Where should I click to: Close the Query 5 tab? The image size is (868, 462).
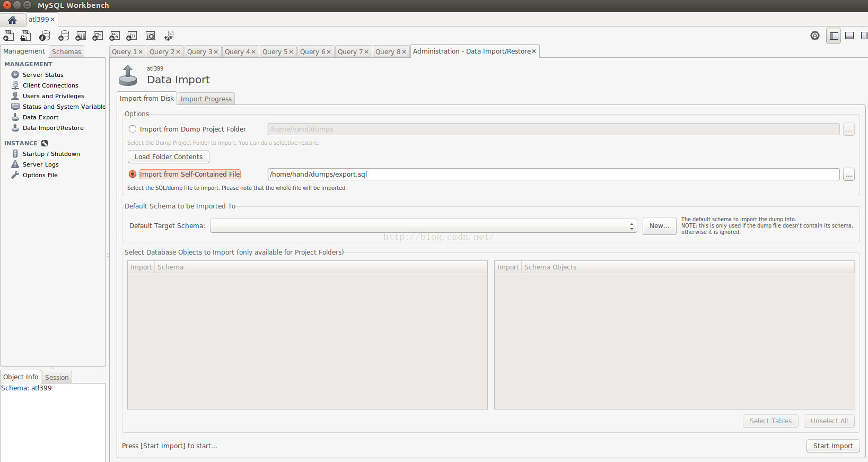coord(291,52)
